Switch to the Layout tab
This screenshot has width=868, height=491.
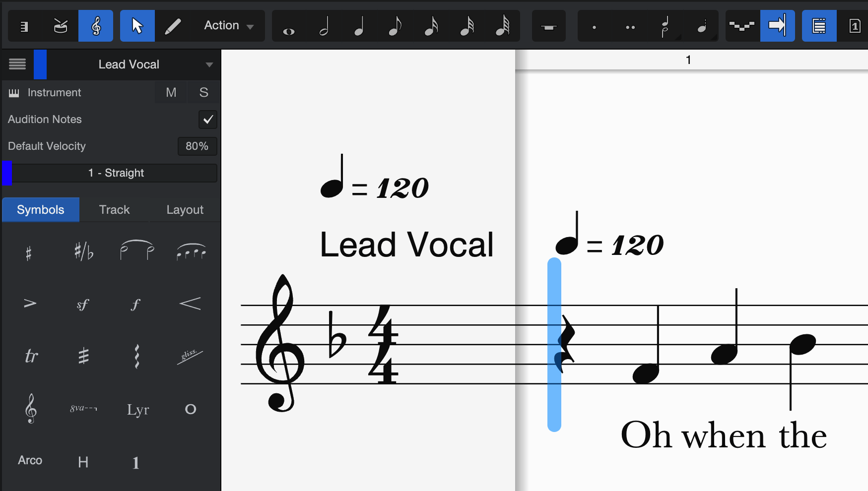[185, 210]
